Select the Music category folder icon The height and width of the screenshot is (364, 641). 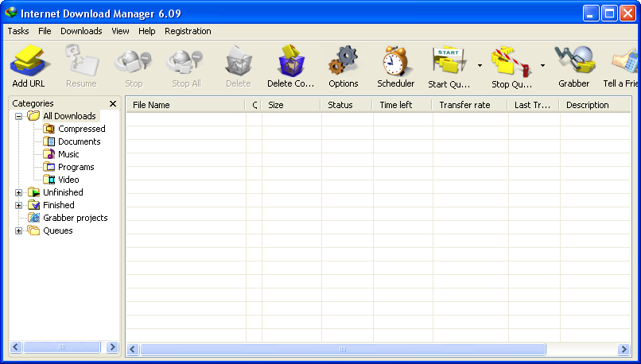49,154
